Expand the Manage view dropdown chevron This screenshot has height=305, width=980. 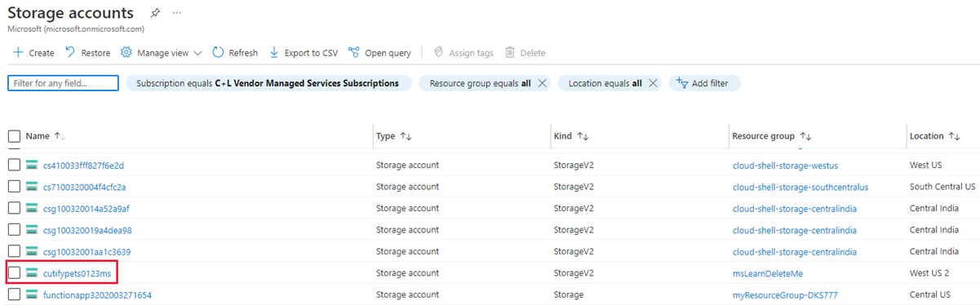(x=197, y=53)
